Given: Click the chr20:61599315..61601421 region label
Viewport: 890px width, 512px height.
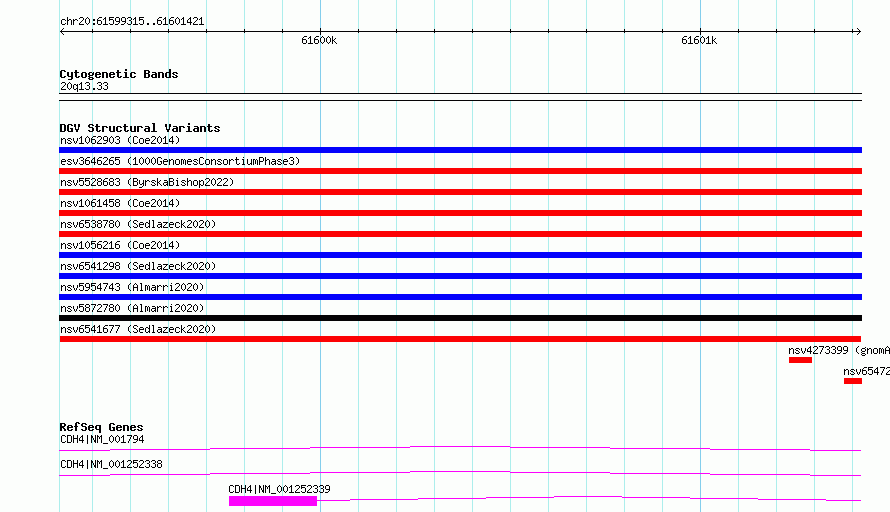Looking at the screenshot, I should pos(132,21).
